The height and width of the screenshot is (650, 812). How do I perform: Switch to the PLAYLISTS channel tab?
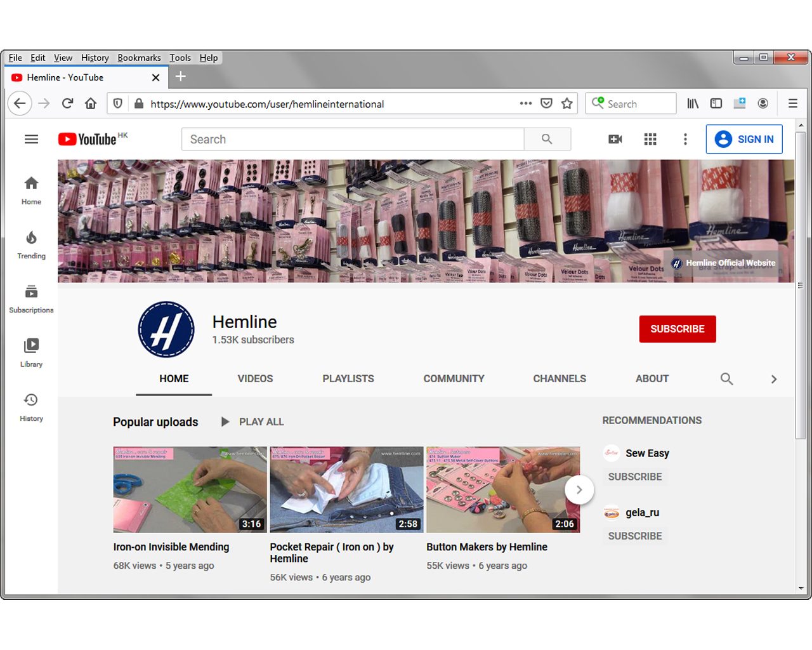(x=348, y=379)
